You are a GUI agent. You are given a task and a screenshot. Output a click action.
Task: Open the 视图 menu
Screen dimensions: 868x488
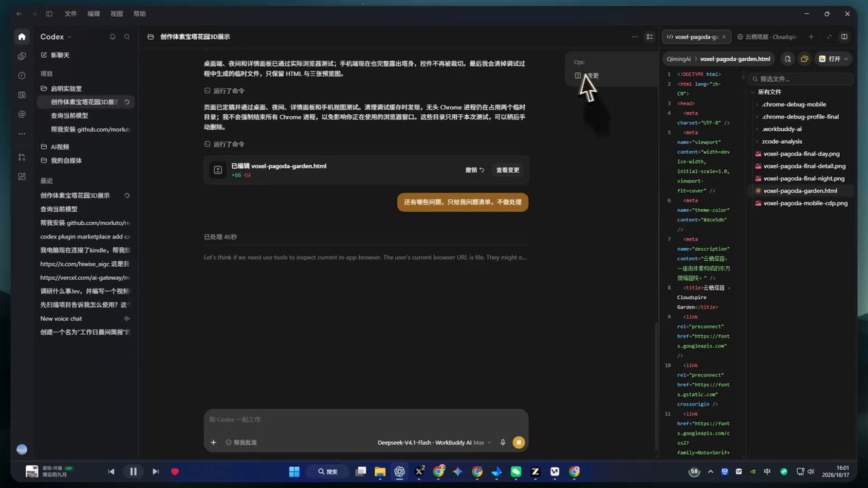click(116, 14)
